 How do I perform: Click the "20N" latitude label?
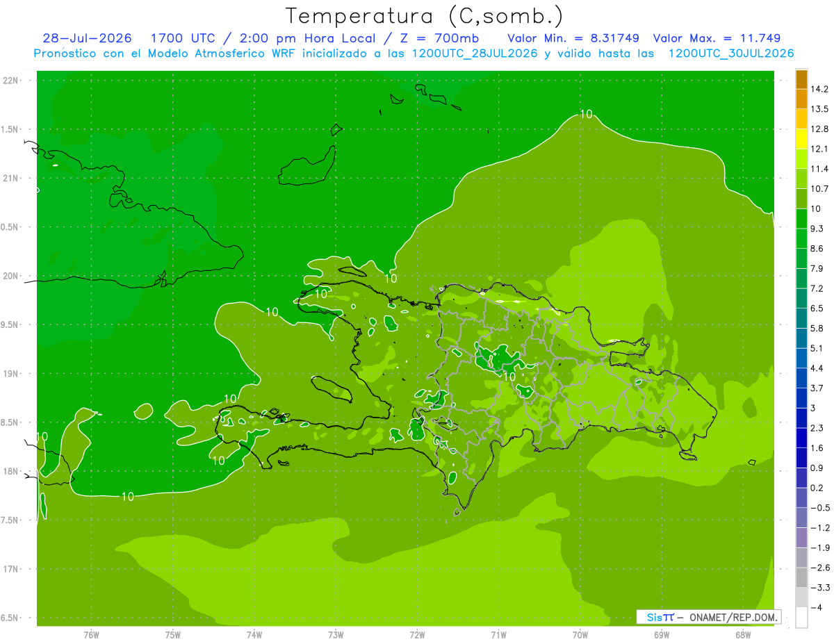coord(10,276)
